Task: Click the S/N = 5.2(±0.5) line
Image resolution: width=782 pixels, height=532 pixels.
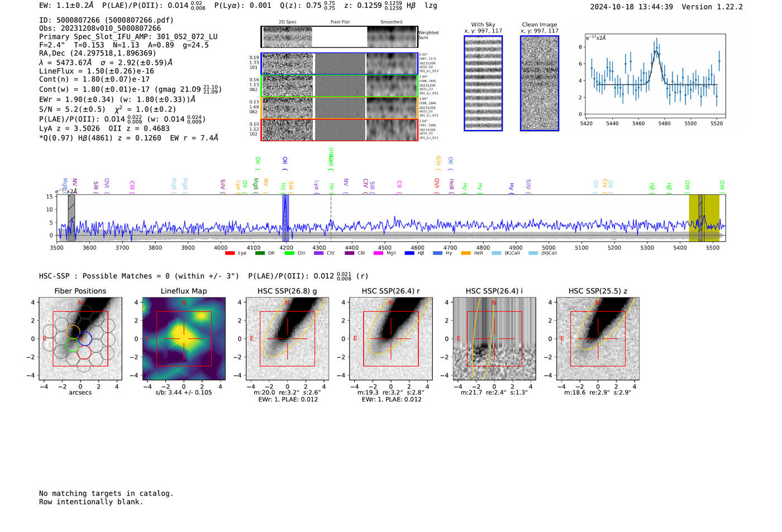Action: click(x=108, y=109)
